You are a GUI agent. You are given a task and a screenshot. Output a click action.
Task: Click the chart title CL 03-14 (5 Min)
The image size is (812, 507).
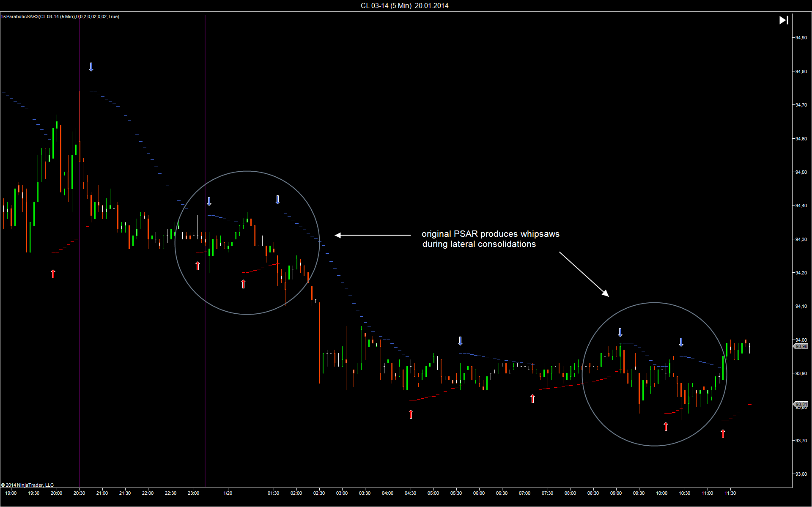(x=404, y=5)
